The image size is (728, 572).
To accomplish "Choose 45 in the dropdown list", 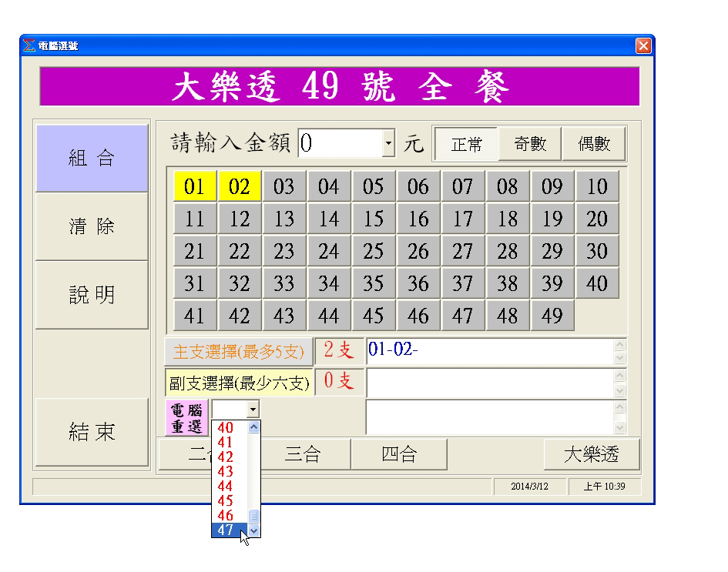I will pyautogui.click(x=230, y=500).
